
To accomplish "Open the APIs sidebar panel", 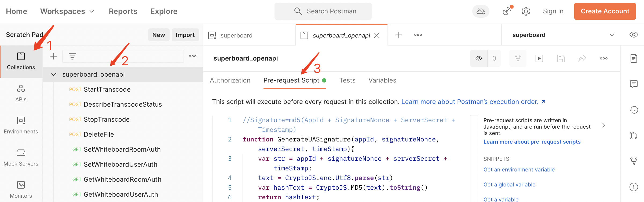I will click(21, 93).
